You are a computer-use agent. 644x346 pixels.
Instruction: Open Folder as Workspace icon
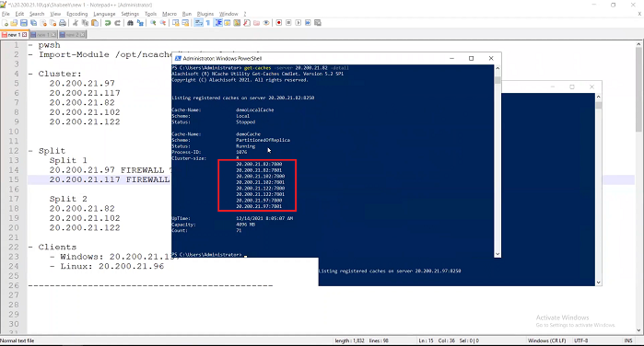256,23
